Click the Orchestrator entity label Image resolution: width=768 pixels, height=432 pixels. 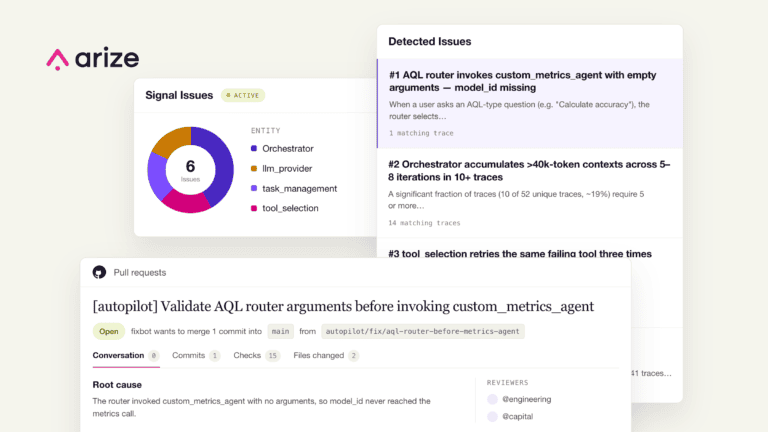coord(288,148)
